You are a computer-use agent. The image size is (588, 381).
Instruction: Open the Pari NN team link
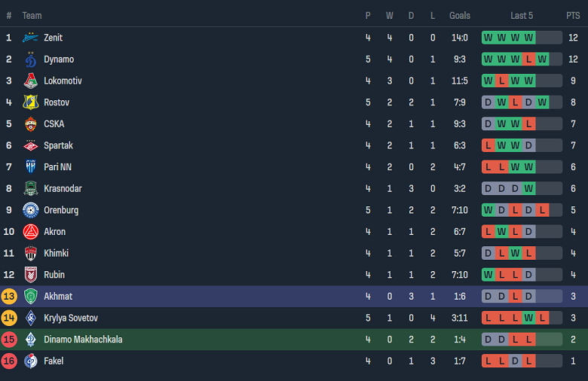point(58,167)
